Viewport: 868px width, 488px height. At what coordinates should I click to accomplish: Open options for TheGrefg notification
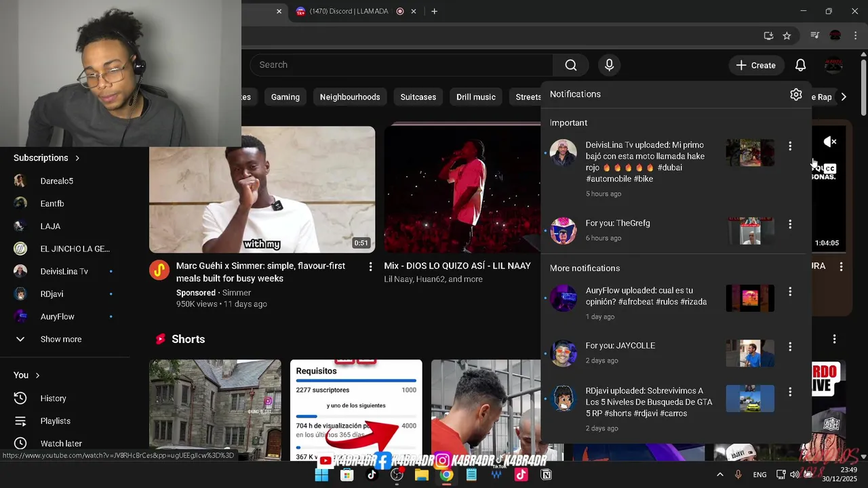790,224
